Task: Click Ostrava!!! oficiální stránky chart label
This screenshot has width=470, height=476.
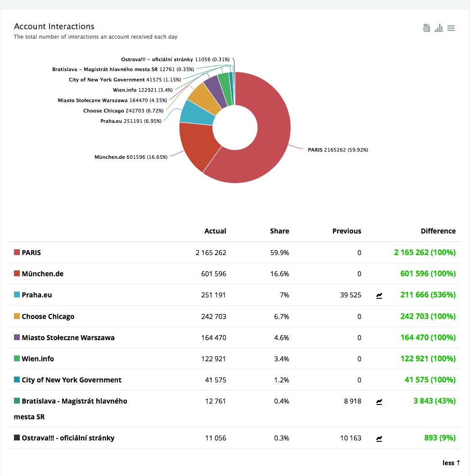Action: click(175, 59)
